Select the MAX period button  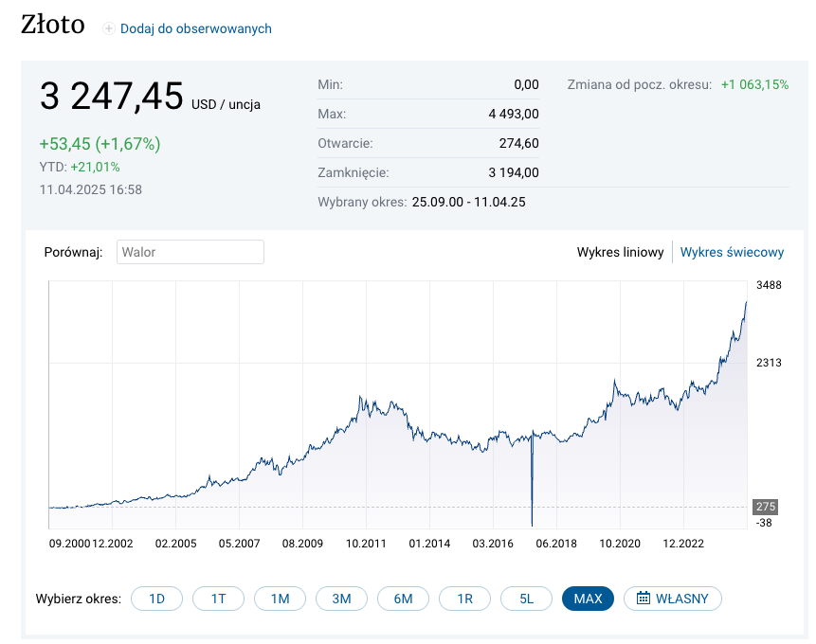588,599
